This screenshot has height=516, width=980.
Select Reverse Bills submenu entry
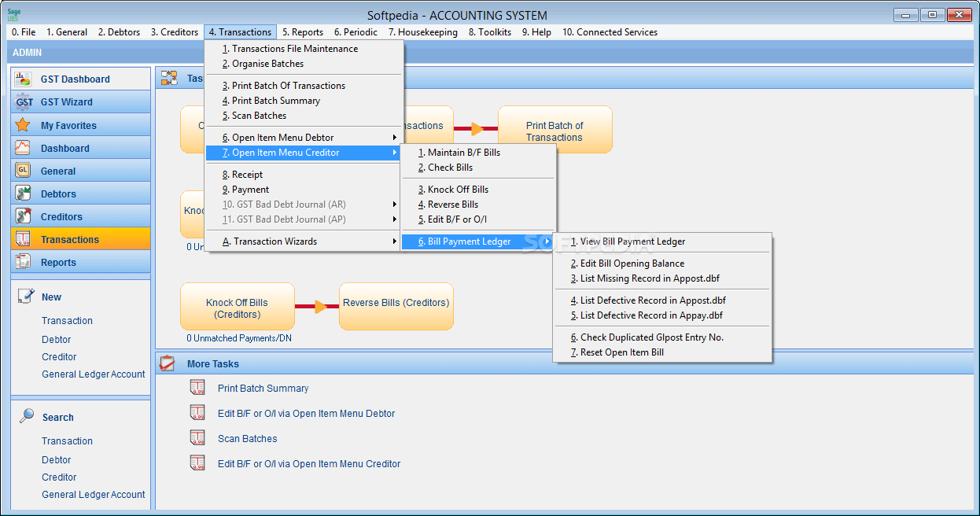478,205
